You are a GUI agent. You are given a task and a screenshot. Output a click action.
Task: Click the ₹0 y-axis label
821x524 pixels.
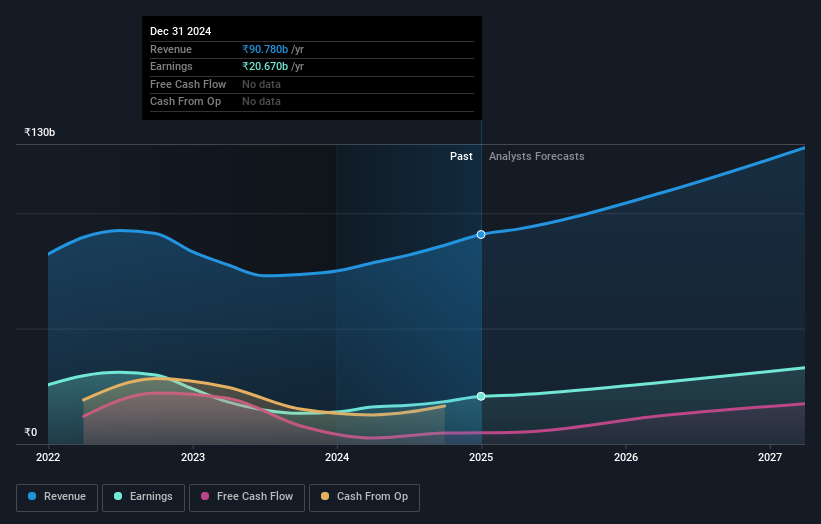[x=31, y=432]
